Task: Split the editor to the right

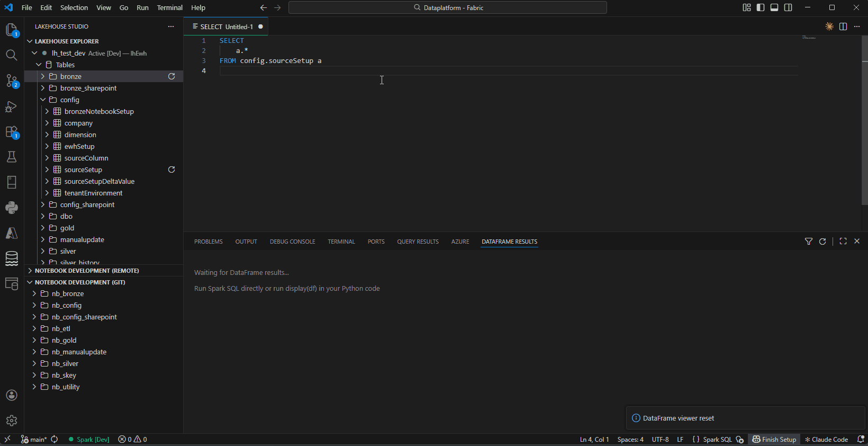Action: pyautogui.click(x=843, y=26)
